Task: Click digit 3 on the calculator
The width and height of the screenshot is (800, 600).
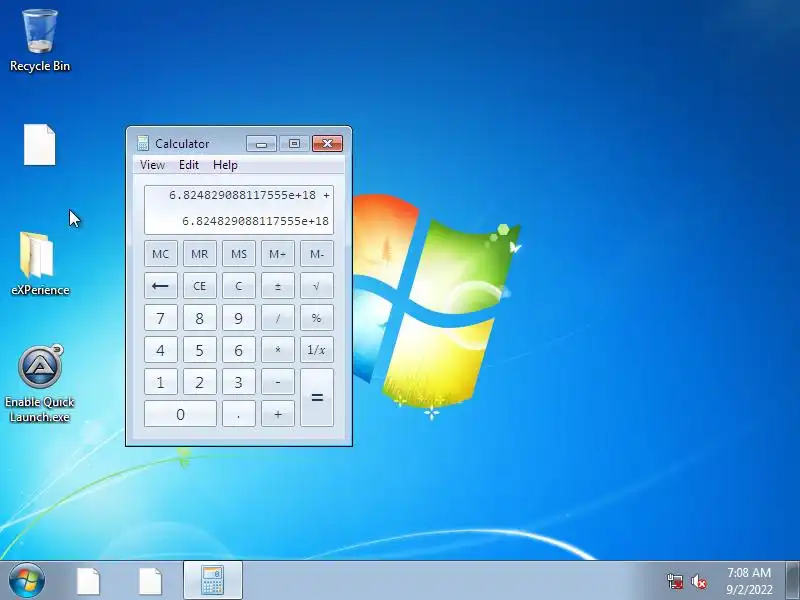Action: coord(239,382)
